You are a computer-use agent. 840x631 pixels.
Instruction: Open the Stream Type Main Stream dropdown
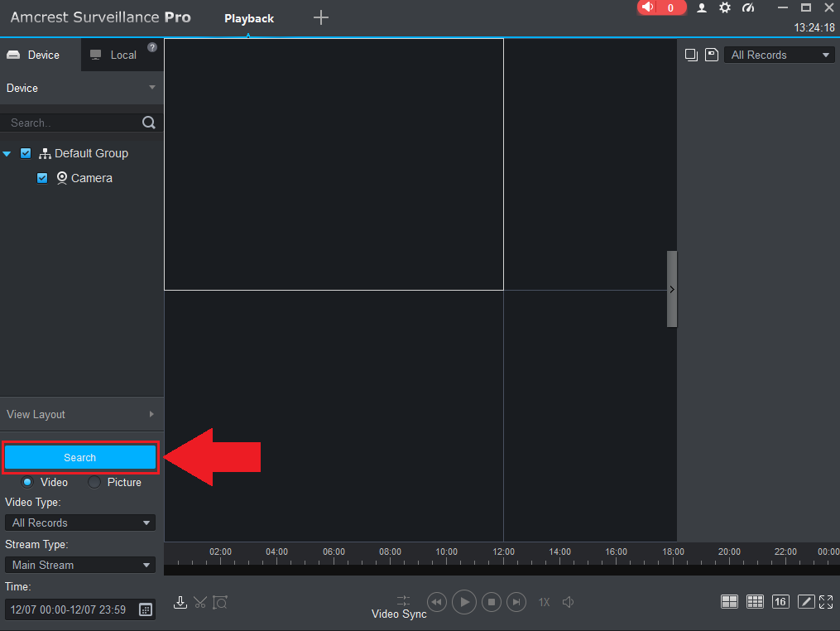coord(79,565)
